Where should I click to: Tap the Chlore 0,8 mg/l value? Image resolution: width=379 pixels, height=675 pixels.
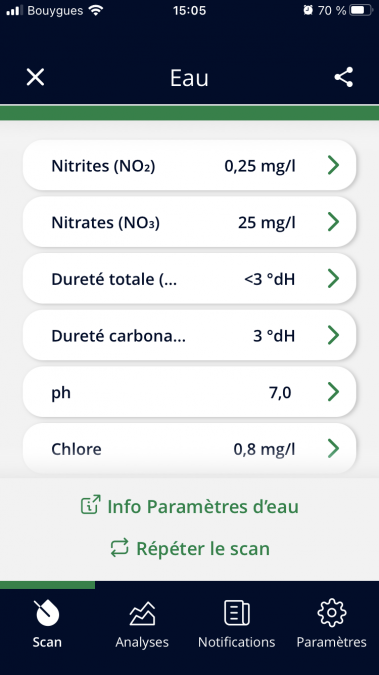(264, 449)
